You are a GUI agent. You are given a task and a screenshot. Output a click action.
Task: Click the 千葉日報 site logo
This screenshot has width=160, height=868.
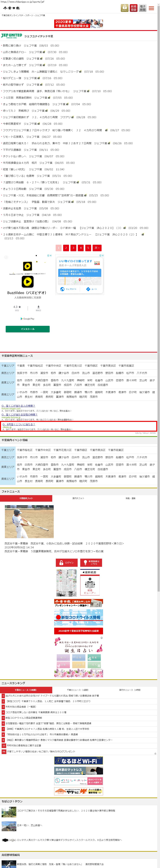pos(12,8)
